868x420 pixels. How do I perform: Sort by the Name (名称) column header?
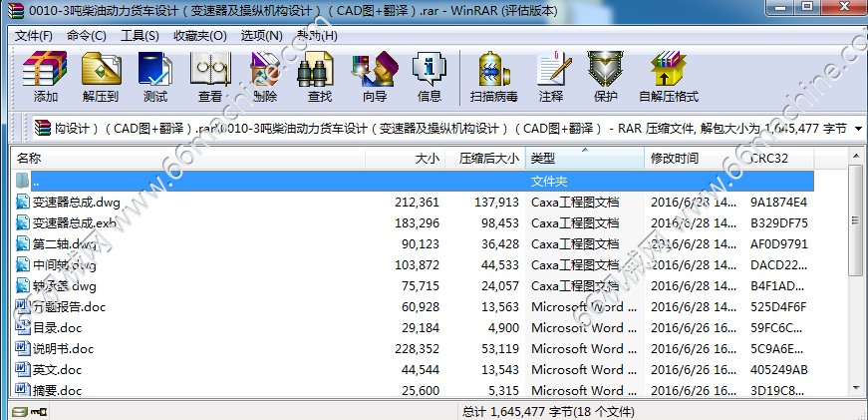coord(187,159)
